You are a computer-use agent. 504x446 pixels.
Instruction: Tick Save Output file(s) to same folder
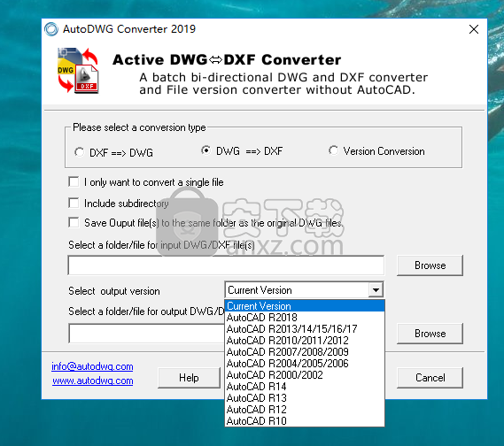(74, 222)
